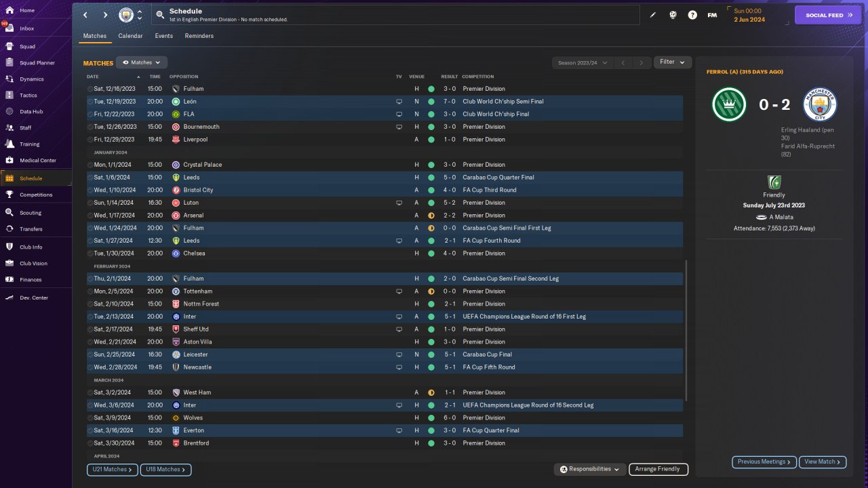Go to Transfers in the sidebar
Image resolution: width=868 pixels, height=488 pixels.
click(x=35, y=229)
